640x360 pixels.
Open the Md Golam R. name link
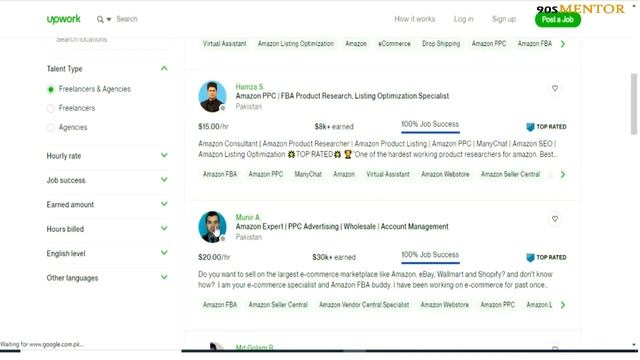pyautogui.click(x=254, y=347)
